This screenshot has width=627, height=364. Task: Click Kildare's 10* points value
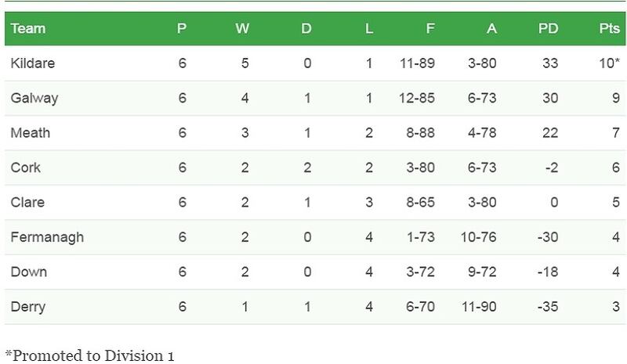tap(609, 63)
